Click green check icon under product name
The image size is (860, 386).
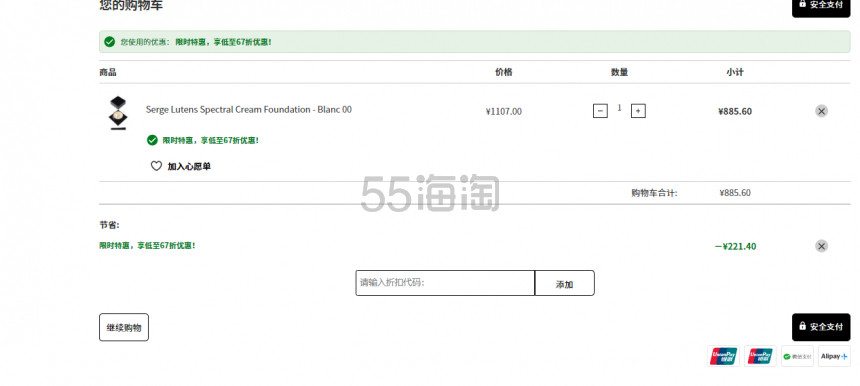152,140
